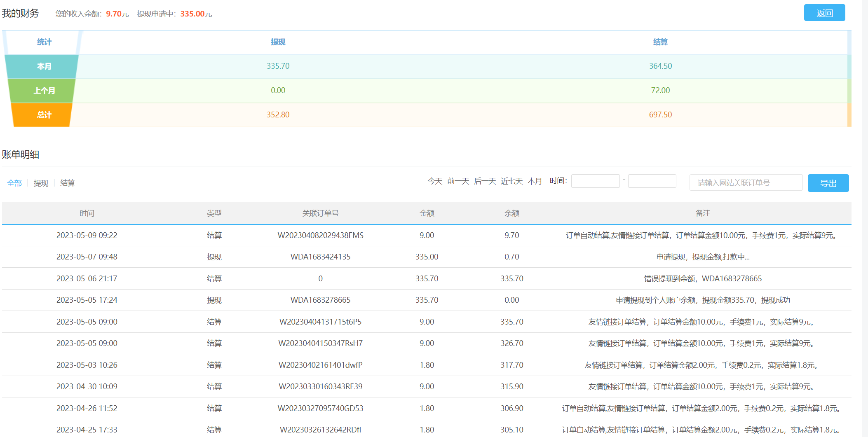Click the 金额 column header

(x=427, y=213)
